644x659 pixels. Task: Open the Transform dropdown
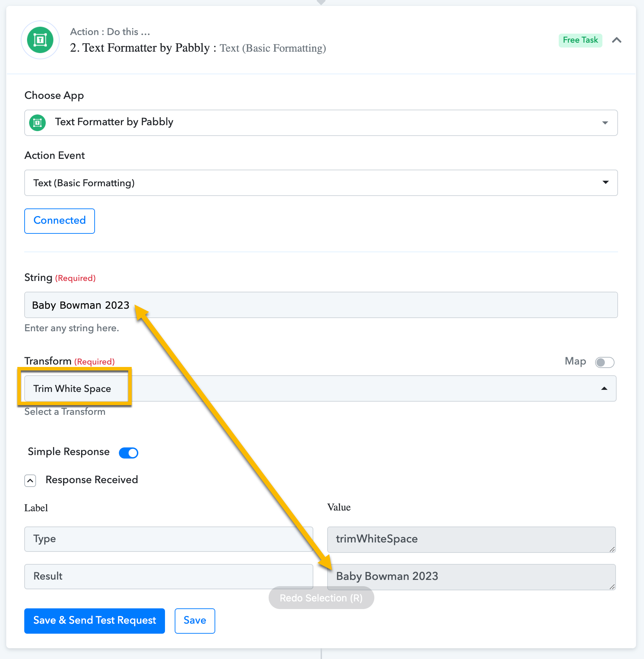tap(320, 388)
